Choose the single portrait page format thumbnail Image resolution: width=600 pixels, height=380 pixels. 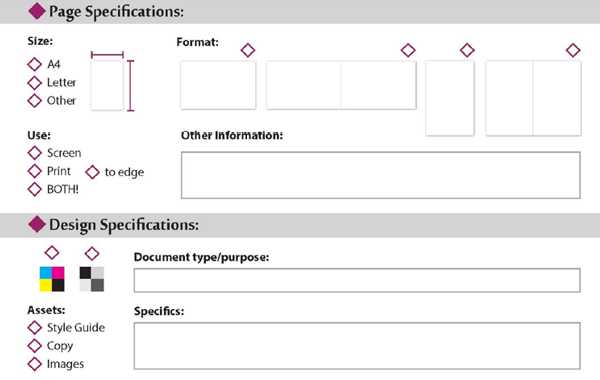pyautogui.click(x=450, y=98)
